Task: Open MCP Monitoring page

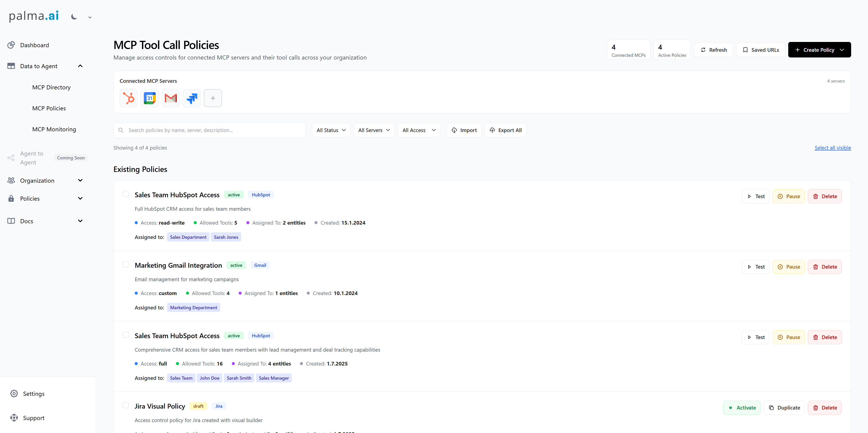Action: (x=54, y=129)
